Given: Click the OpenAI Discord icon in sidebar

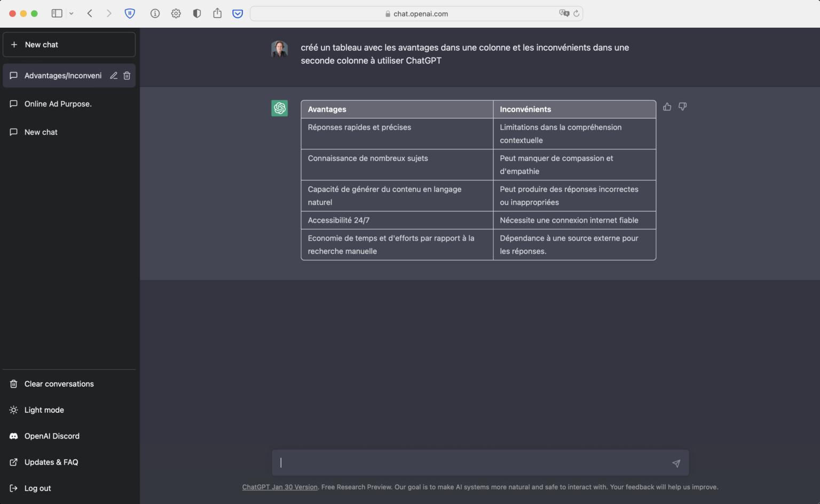Looking at the screenshot, I should tap(13, 436).
